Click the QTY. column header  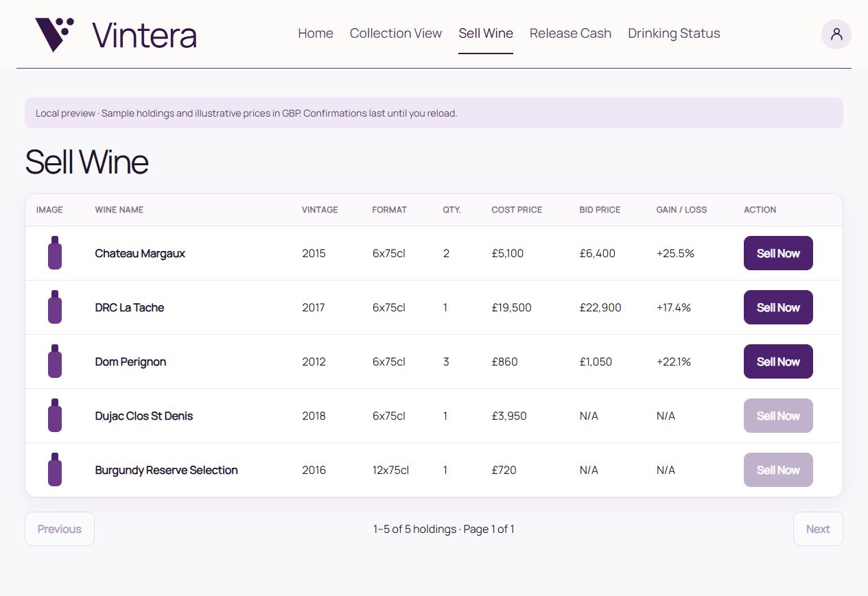pyautogui.click(x=451, y=210)
